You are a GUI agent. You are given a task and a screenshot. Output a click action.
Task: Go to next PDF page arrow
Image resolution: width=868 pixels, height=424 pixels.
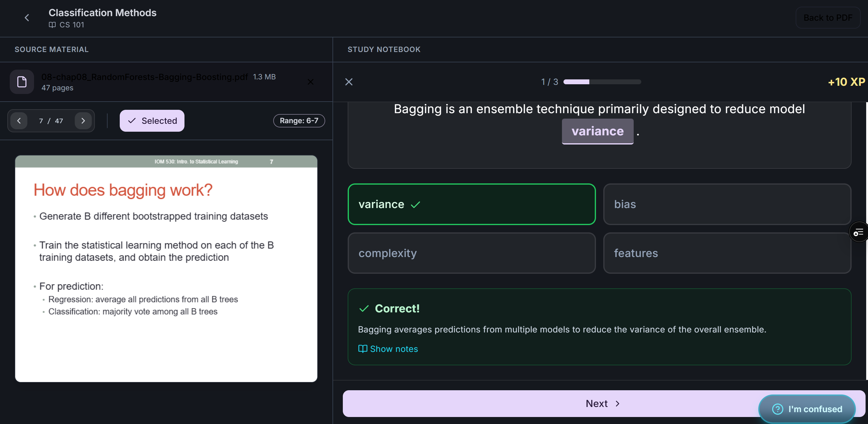83,121
